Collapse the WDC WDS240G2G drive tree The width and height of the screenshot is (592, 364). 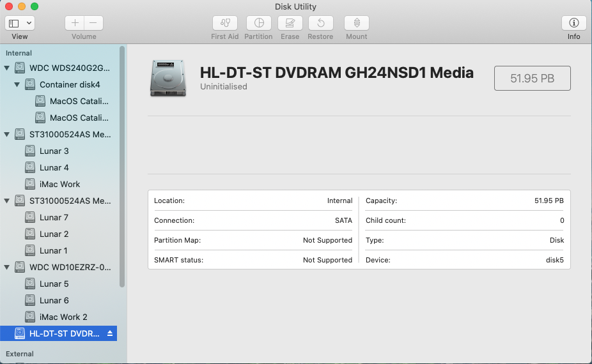[7, 68]
